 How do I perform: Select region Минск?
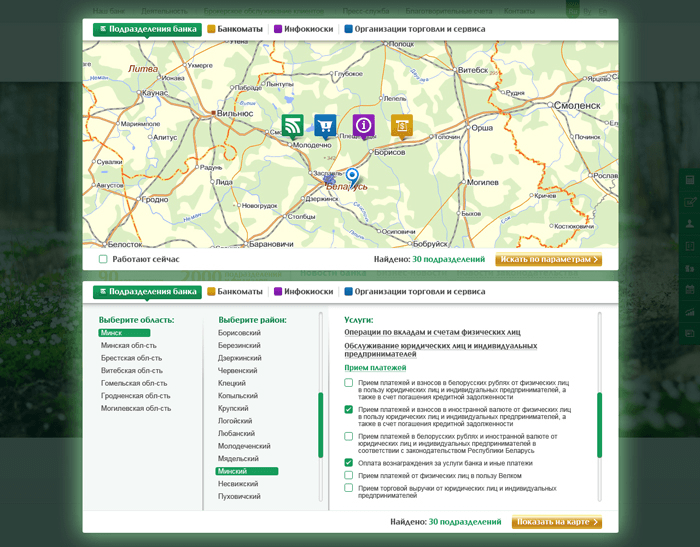coord(124,333)
